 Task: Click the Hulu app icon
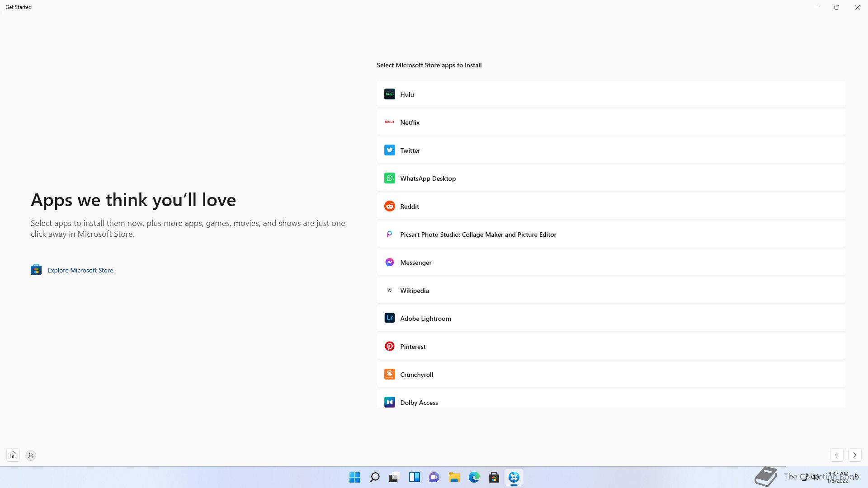389,94
